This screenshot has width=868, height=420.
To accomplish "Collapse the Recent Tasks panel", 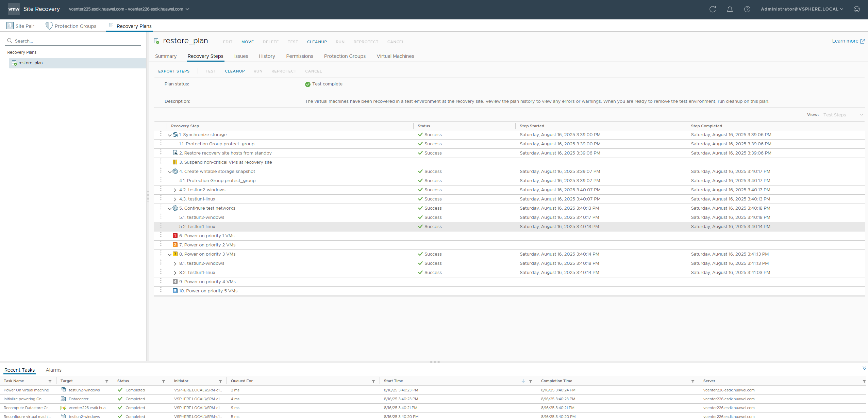I will click(x=864, y=368).
